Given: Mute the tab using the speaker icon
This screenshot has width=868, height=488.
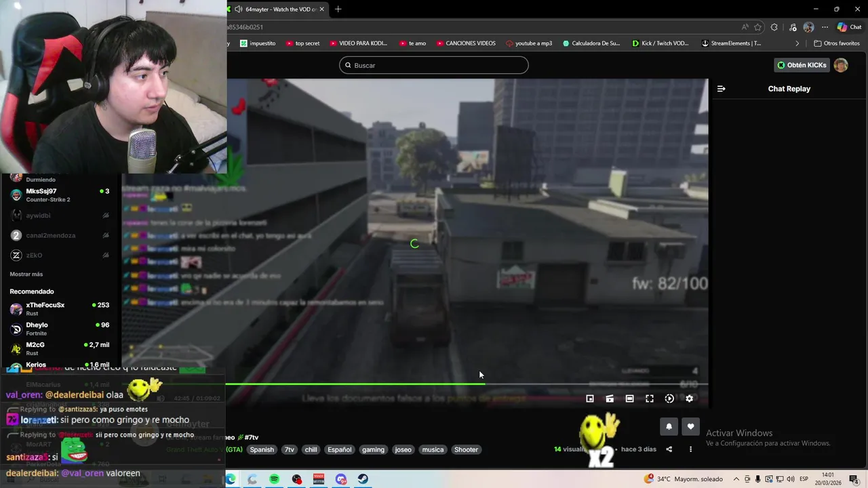Looking at the screenshot, I should click(x=238, y=9).
